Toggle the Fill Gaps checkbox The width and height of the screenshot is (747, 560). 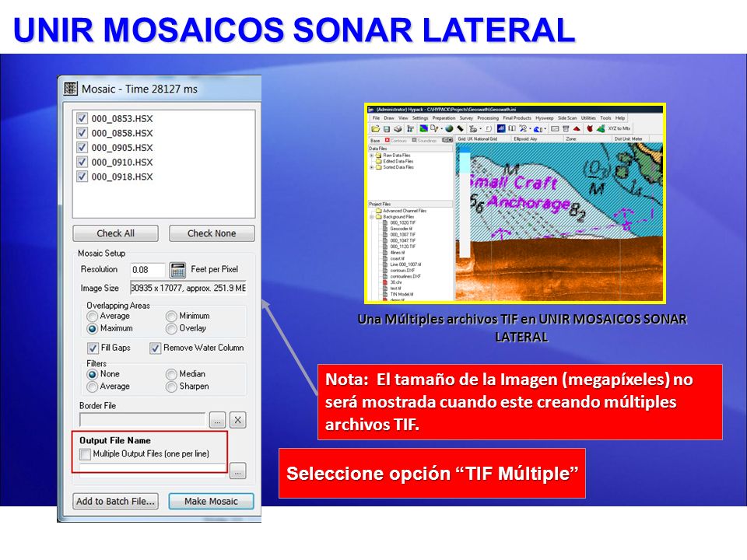93,348
